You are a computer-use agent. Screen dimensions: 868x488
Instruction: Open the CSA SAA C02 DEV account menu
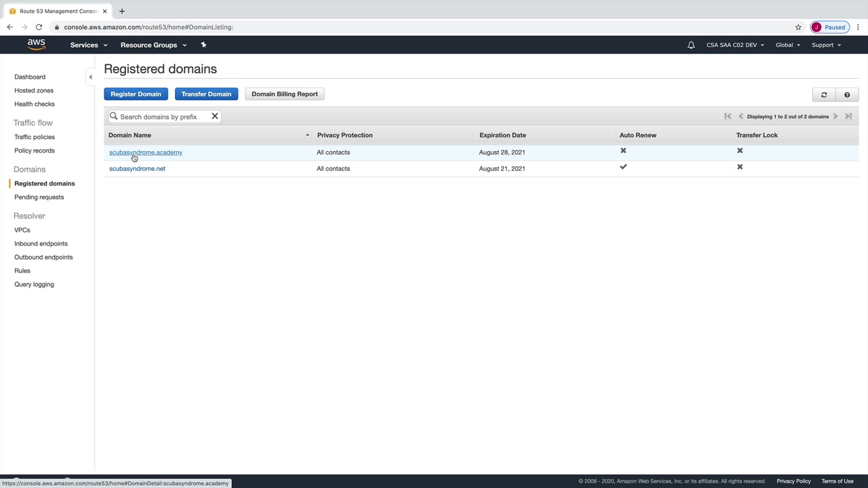[x=735, y=45]
